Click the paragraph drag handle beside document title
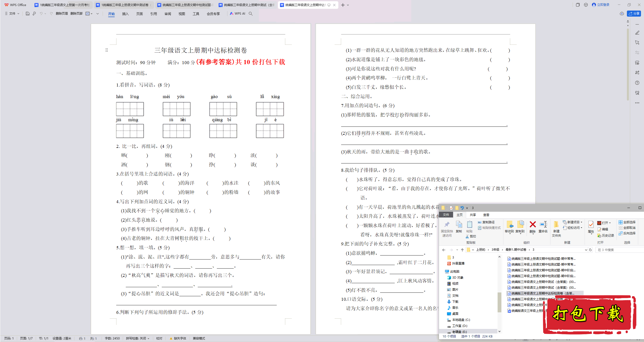This screenshot has width=644, height=342. click(x=107, y=50)
